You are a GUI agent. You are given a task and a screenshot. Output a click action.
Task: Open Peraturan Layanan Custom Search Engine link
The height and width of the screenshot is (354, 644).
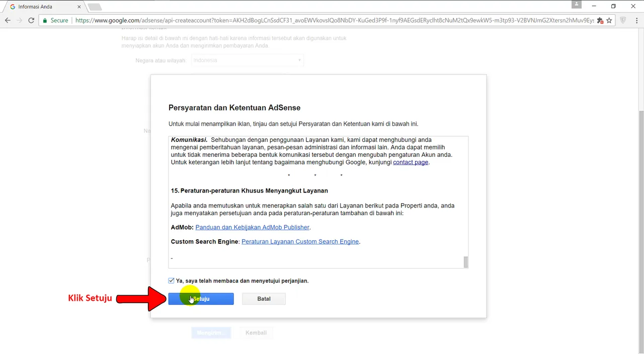pyautogui.click(x=300, y=242)
